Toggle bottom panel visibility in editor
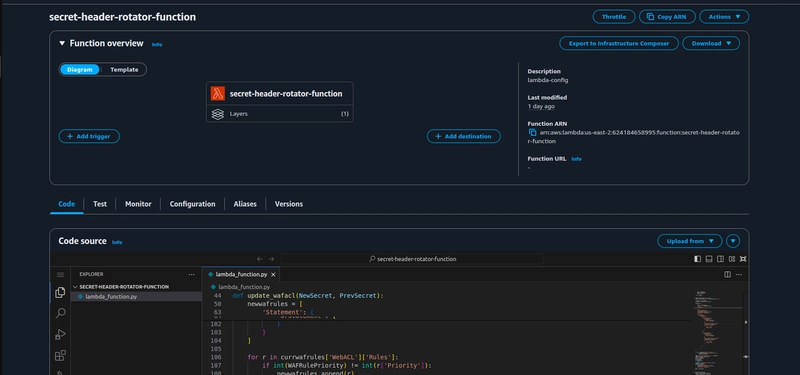 [x=709, y=259]
